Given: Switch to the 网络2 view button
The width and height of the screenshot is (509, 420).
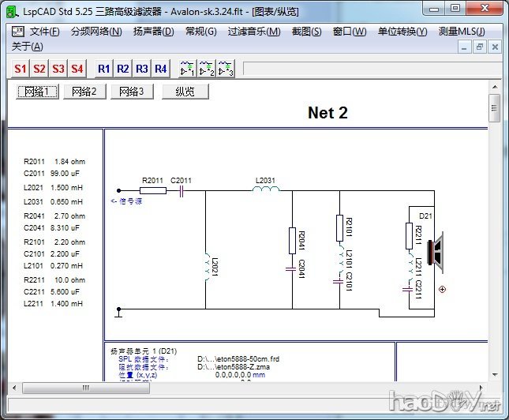Looking at the screenshot, I should (84, 92).
